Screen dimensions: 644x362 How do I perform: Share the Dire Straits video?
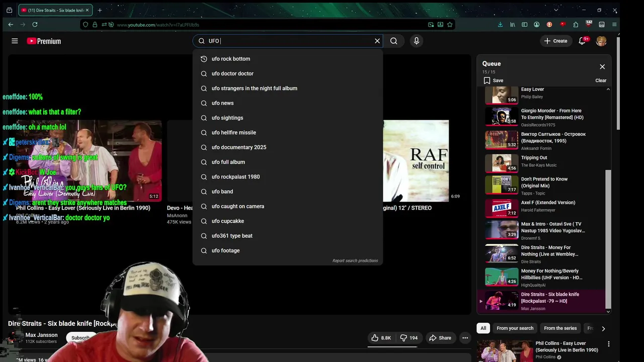click(x=440, y=338)
